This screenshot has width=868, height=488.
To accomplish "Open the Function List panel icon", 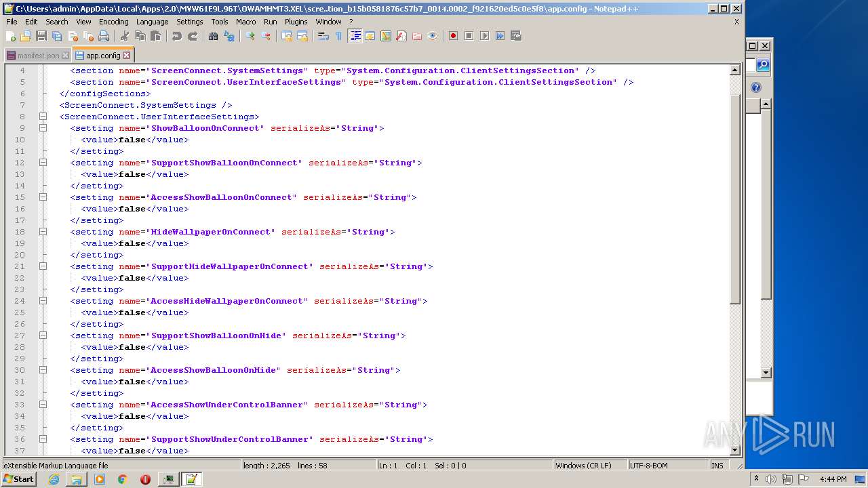I will tap(401, 36).
